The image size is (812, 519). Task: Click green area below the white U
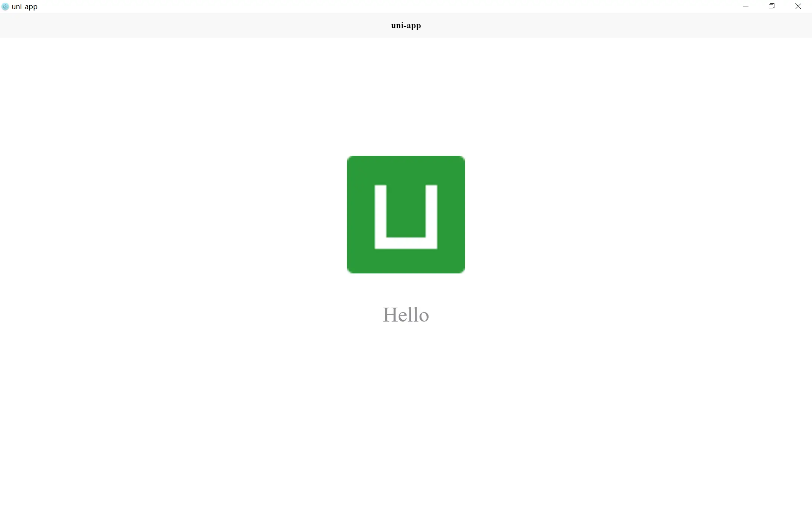[x=406, y=261]
